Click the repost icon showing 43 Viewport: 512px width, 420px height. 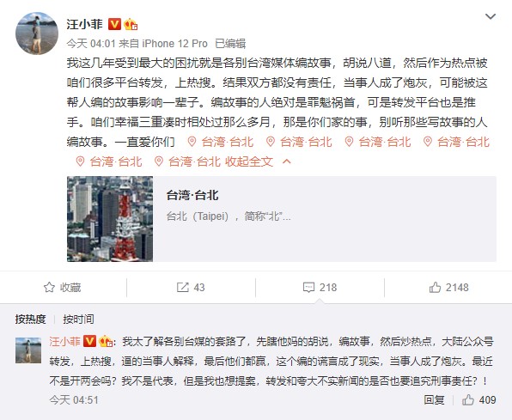(x=191, y=288)
